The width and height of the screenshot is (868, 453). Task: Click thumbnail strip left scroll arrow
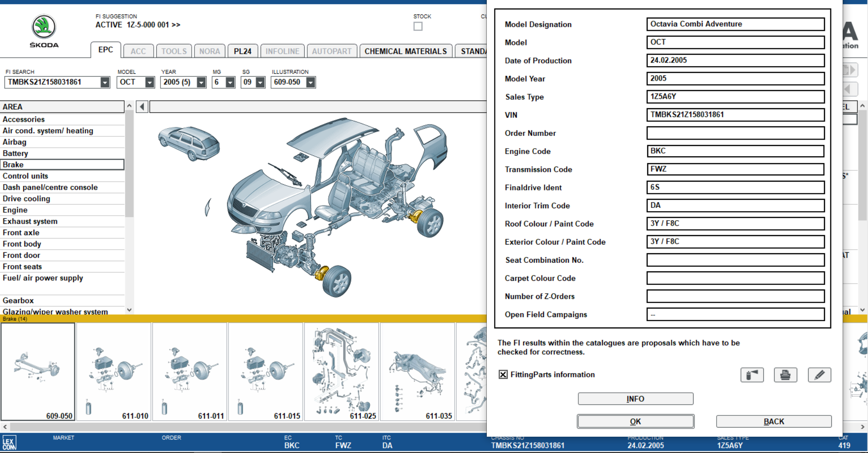[5, 427]
